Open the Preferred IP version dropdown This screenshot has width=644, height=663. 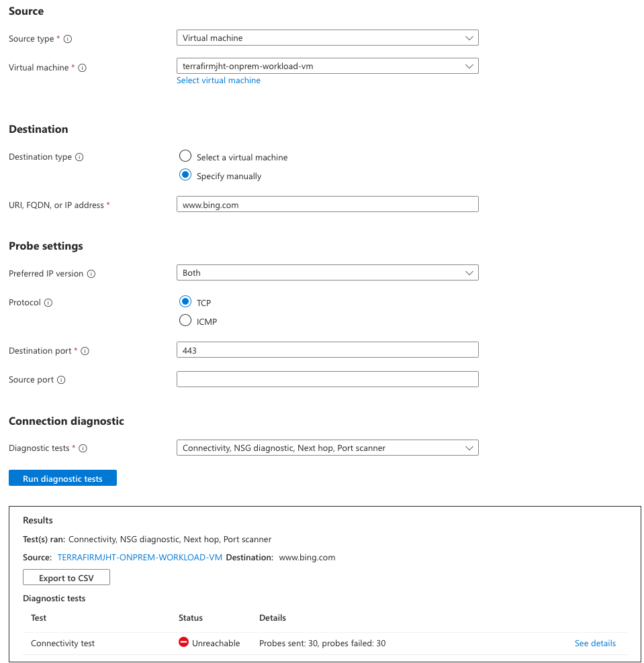327,273
